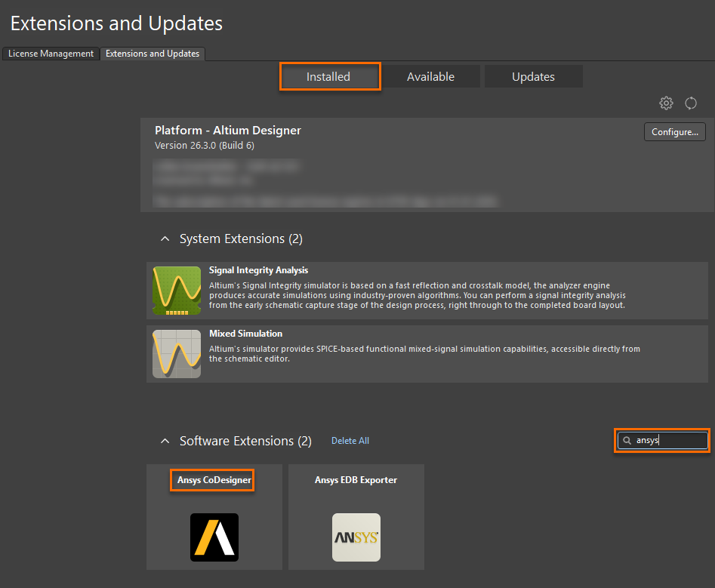Collapse the System Extensions section
Viewport: 715px width, 588px height.
(165, 239)
